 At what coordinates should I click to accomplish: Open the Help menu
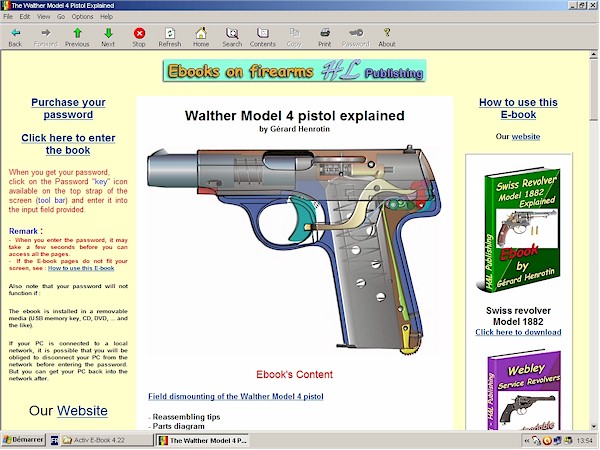point(106,16)
